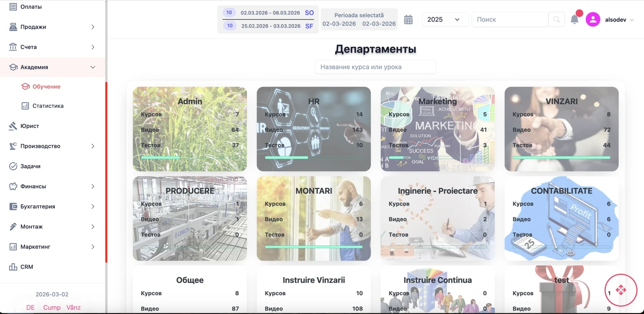Click the course or lesson name field
This screenshot has width=644, height=314.
click(376, 67)
